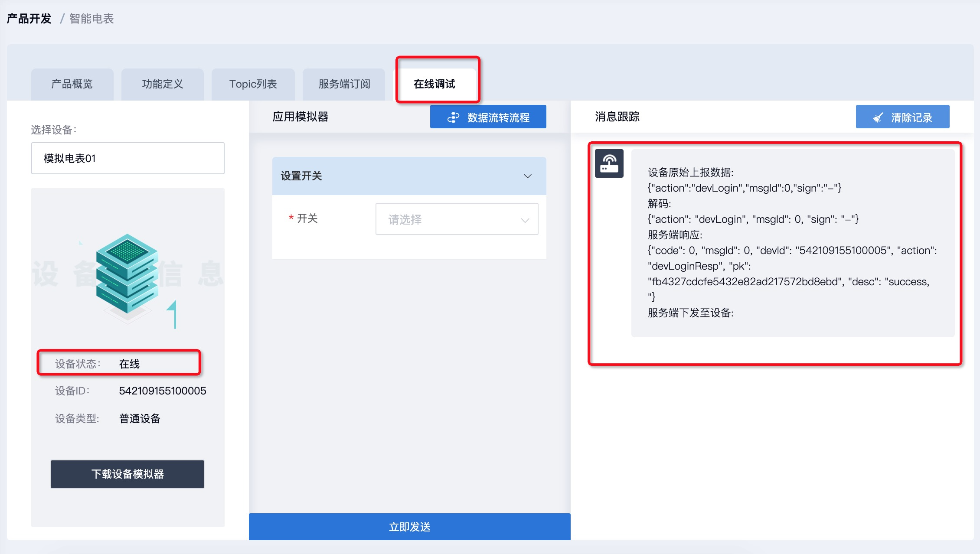Click the 智能电表 breadcrumb item
The height and width of the screenshot is (554, 980).
(91, 19)
